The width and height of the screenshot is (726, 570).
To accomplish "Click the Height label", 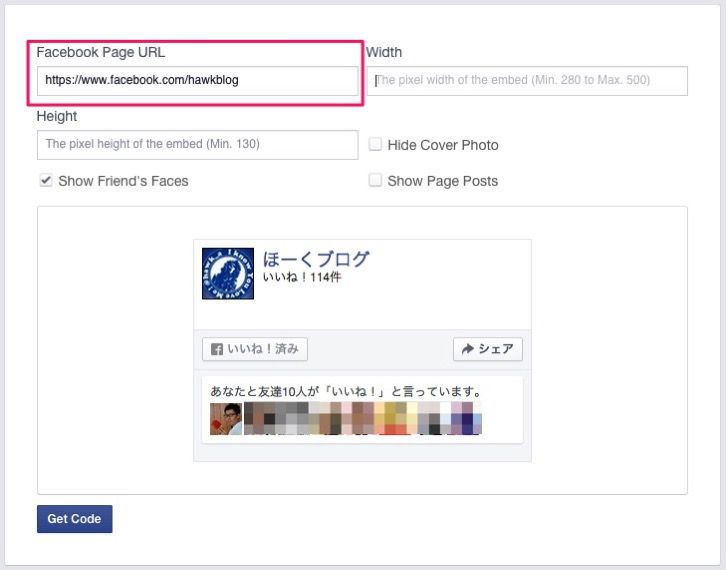I will (56, 116).
